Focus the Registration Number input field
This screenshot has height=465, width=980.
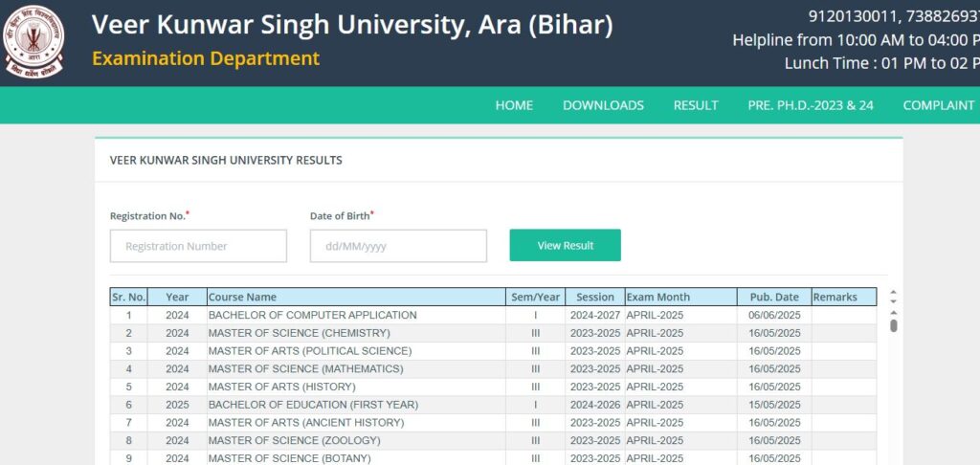(198, 246)
